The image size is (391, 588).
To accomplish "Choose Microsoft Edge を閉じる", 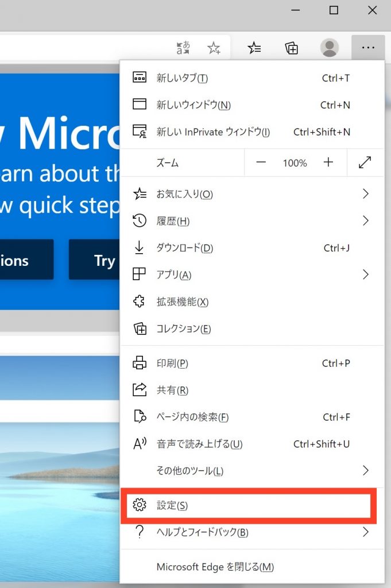I will (x=215, y=567).
